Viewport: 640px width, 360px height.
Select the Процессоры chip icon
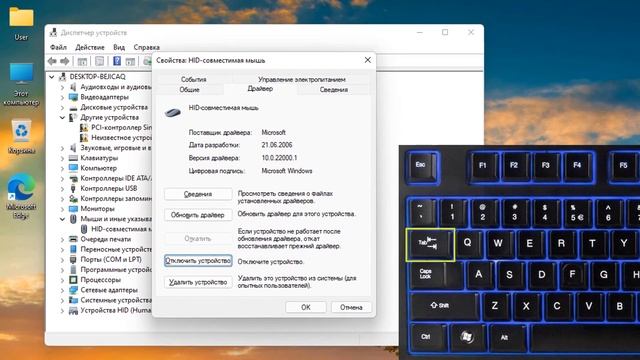click(x=73, y=280)
